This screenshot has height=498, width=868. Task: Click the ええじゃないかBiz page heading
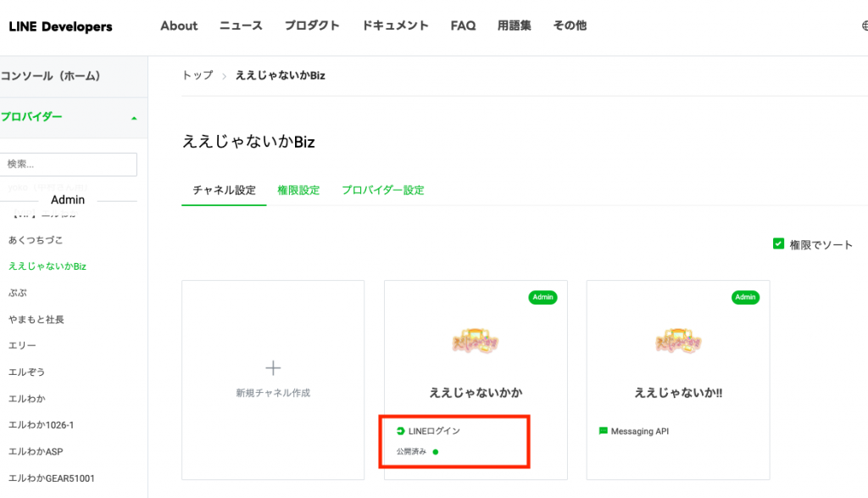248,142
